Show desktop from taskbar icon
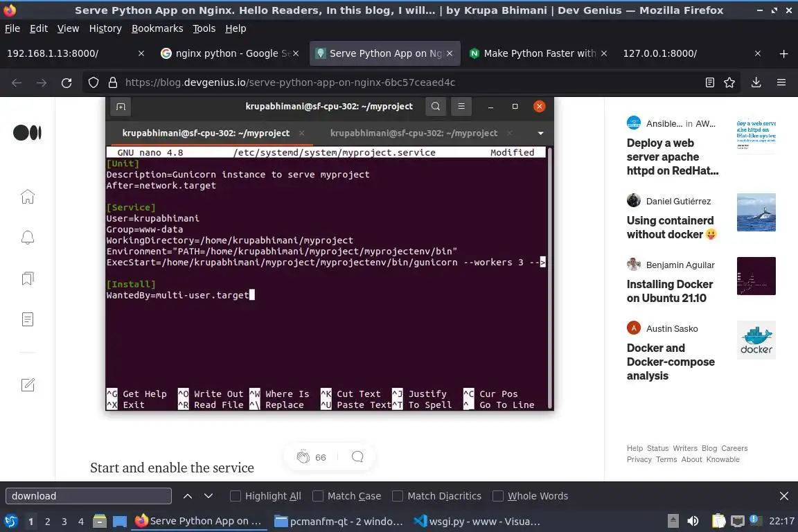The width and height of the screenshot is (798, 532). [120, 521]
